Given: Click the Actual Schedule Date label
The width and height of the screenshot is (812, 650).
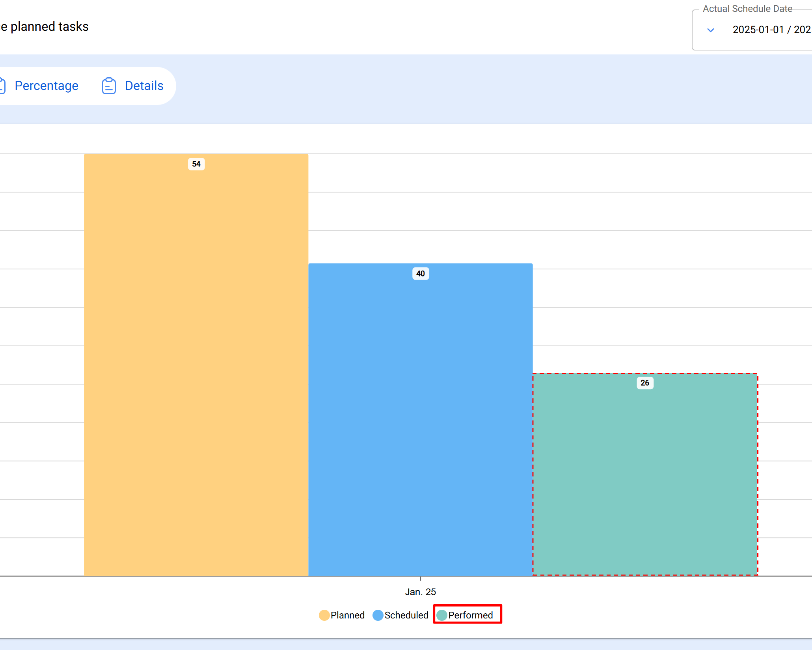Looking at the screenshot, I should click(x=747, y=9).
